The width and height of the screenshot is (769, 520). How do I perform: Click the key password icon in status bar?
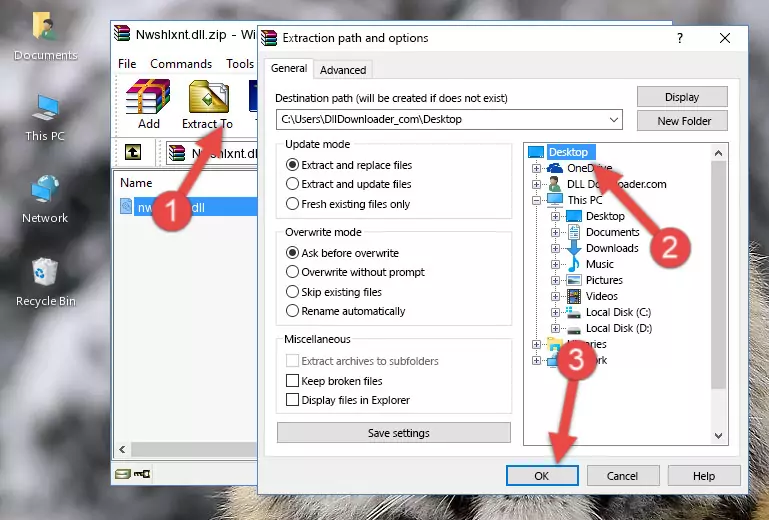142,473
